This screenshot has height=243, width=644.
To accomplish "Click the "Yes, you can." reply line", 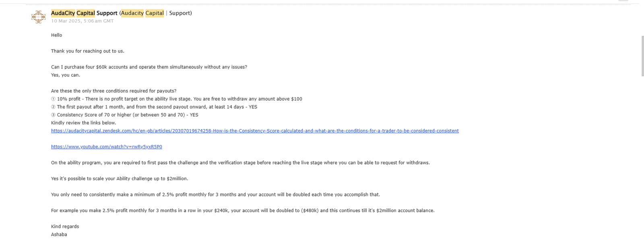I will tap(65, 75).
